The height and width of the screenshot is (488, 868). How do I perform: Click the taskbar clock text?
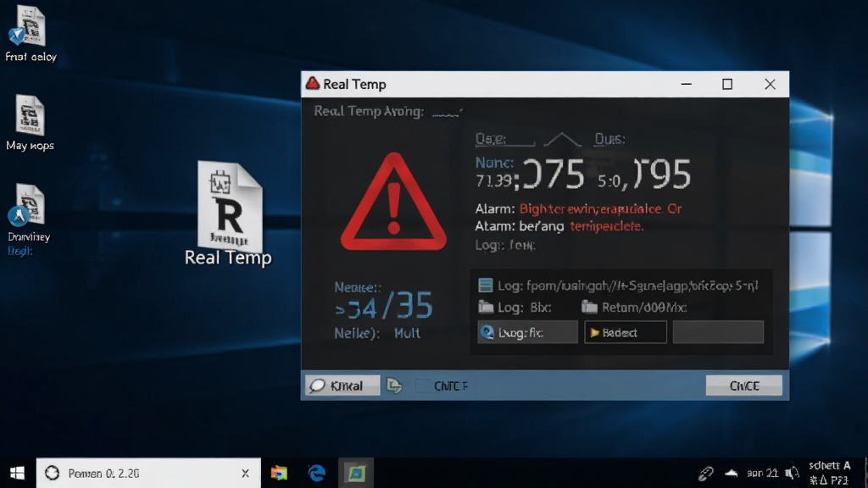coord(829,473)
